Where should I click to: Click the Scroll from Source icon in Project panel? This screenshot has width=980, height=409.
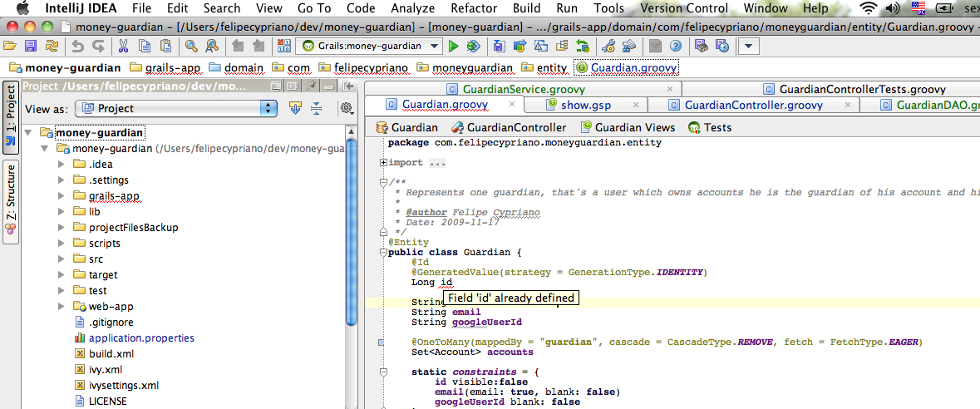pos(296,108)
